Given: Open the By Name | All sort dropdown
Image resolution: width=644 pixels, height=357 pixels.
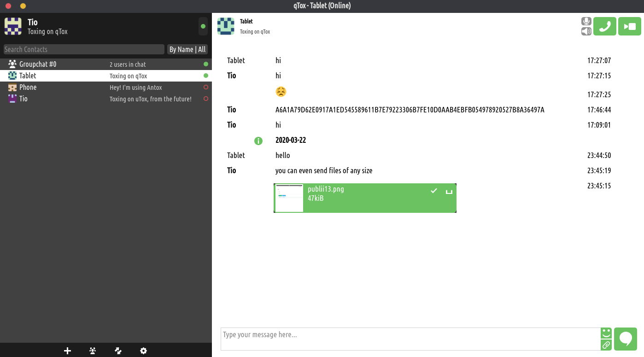Looking at the screenshot, I should [187, 49].
